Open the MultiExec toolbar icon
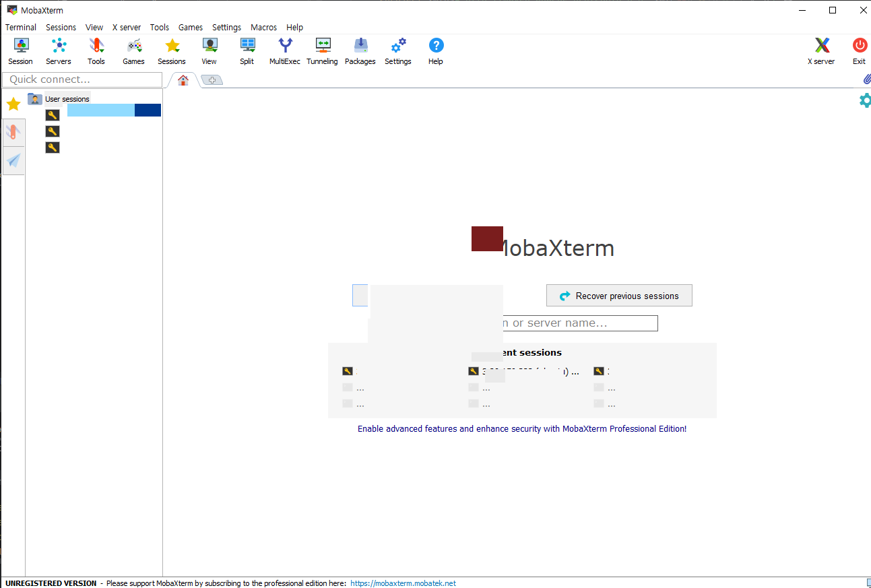This screenshot has height=588, width=871. click(285, 51)
